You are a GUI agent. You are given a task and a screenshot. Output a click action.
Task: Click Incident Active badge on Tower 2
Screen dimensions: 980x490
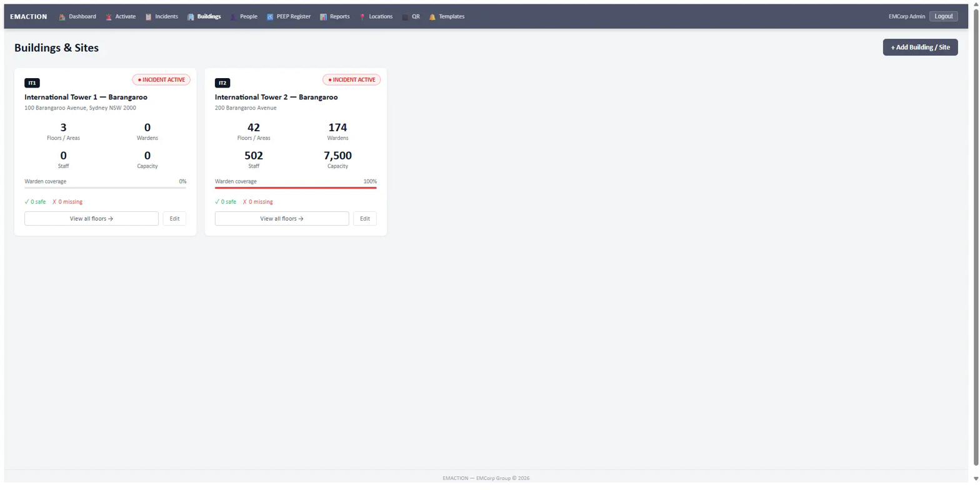(352, 80)
